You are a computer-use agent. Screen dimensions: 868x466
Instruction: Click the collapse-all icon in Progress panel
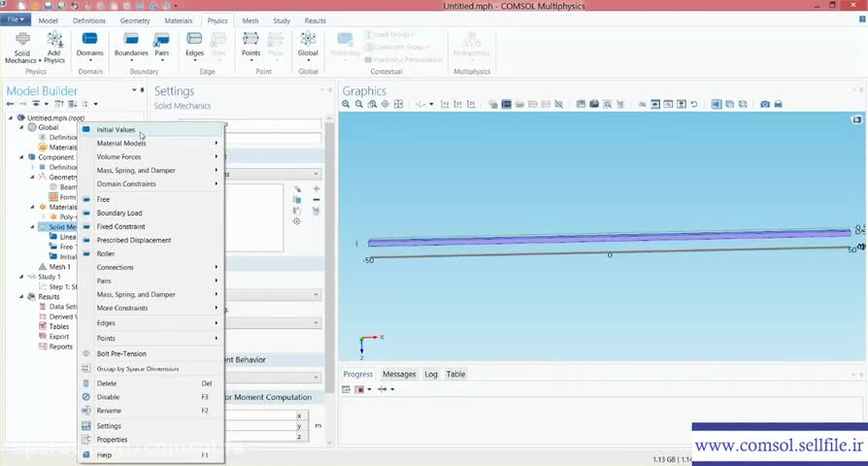tap(346, 389)
